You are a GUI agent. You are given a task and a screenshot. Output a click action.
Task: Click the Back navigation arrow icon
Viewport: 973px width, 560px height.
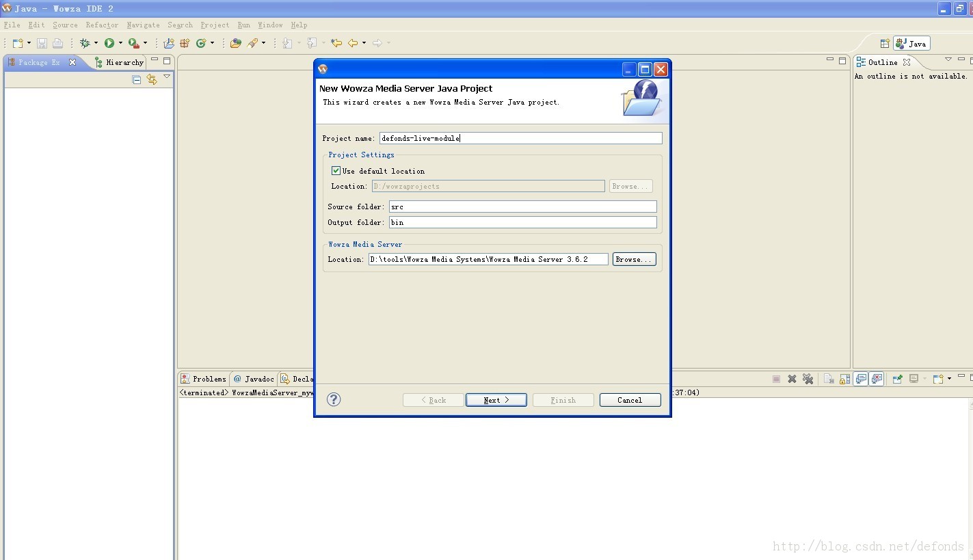pos(353,43)
